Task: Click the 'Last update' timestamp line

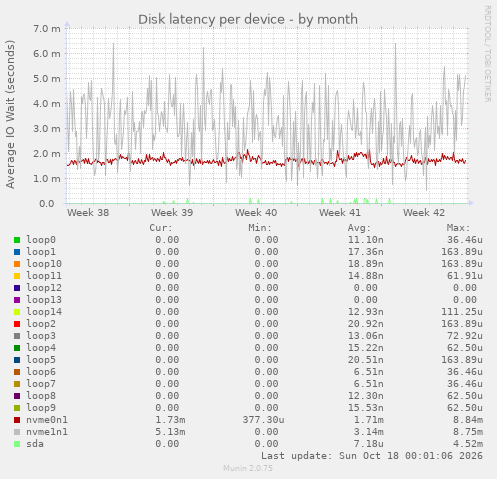Action: (372, 456)
